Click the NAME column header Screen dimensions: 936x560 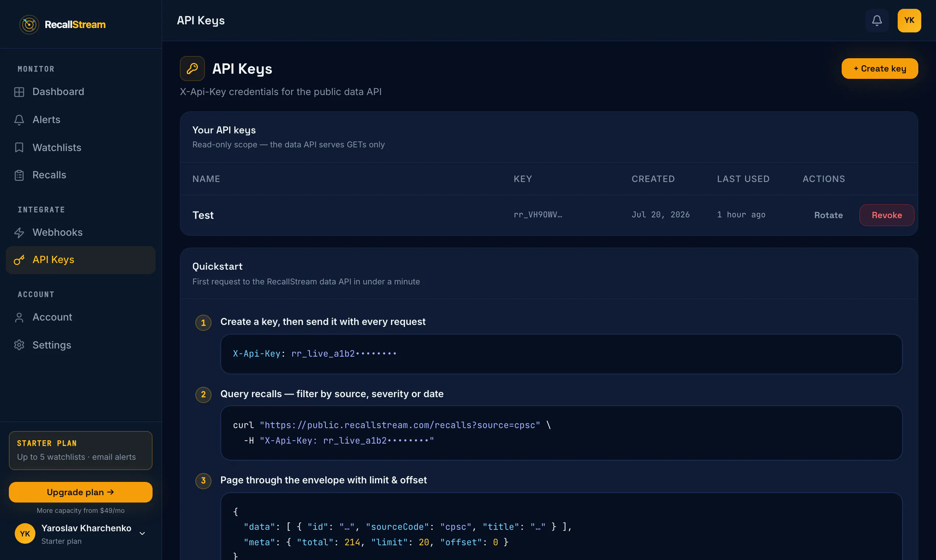click(206, 179)
